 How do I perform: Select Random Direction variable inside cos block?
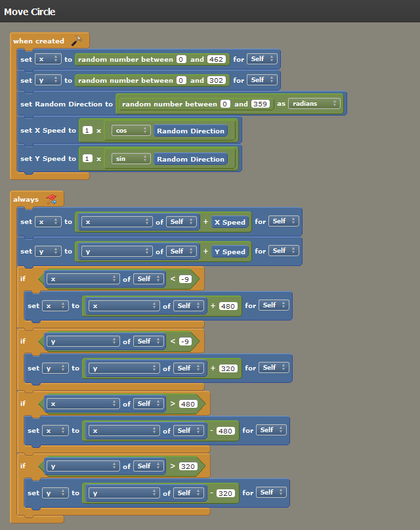pos(190,131)
